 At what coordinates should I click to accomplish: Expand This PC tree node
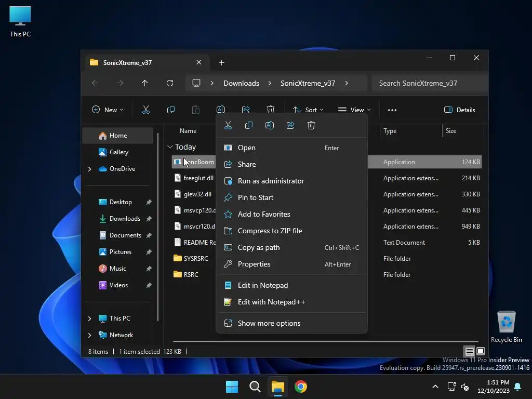click(89, 318)
